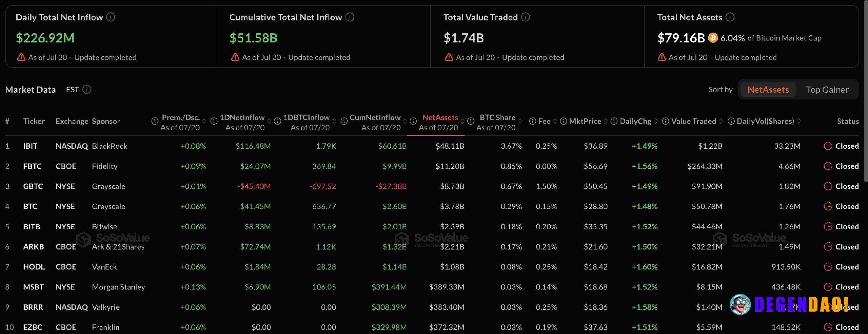
Task: Click info icon beside CumNetInflow column
Action: [344, 121]
